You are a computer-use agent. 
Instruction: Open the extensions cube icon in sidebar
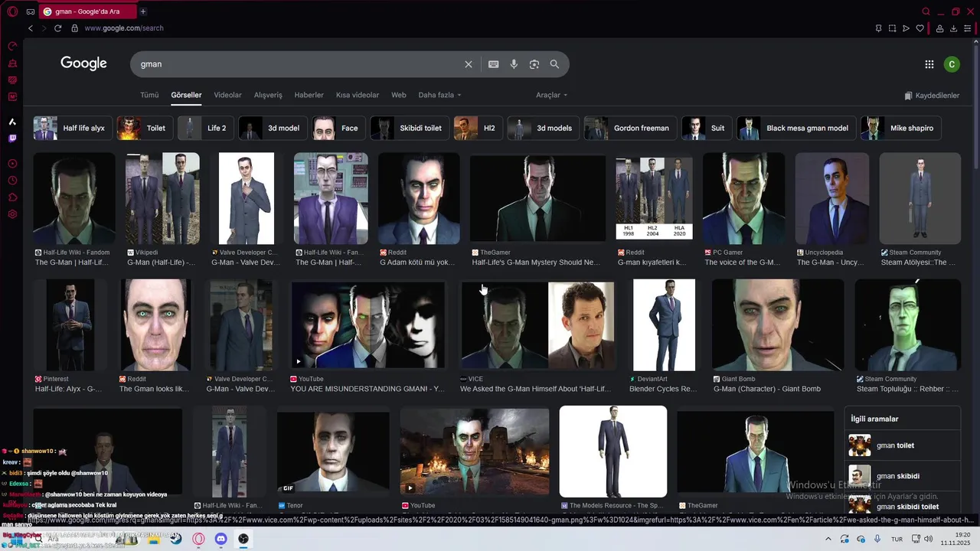[12, 197]
